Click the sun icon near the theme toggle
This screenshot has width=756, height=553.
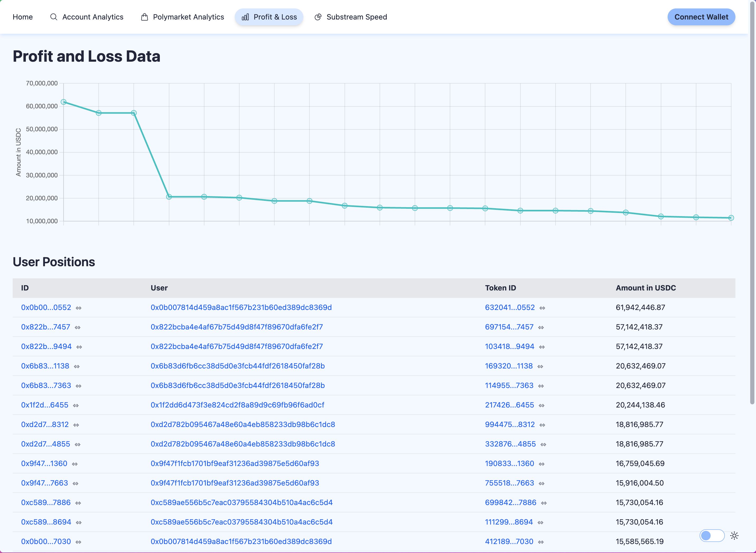734,536
